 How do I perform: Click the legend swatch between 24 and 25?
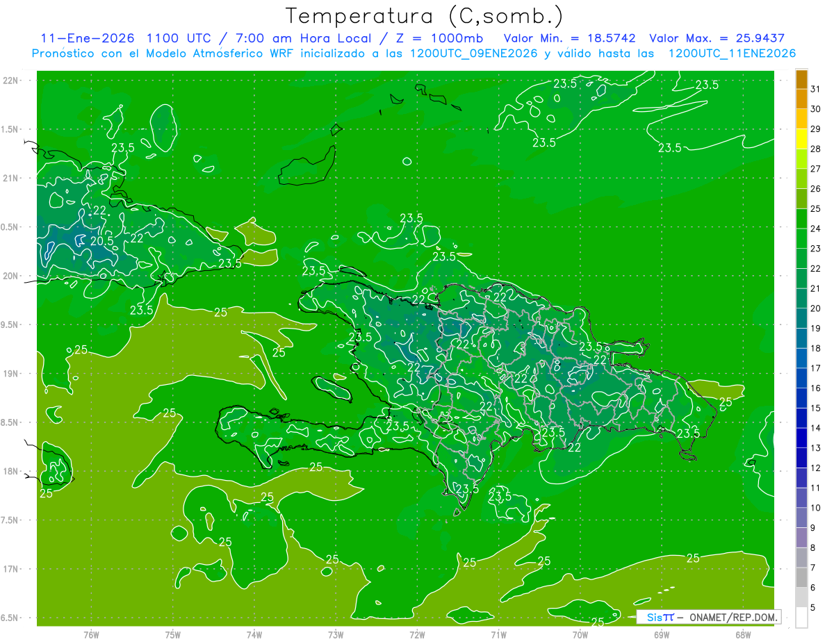(801, 218)
